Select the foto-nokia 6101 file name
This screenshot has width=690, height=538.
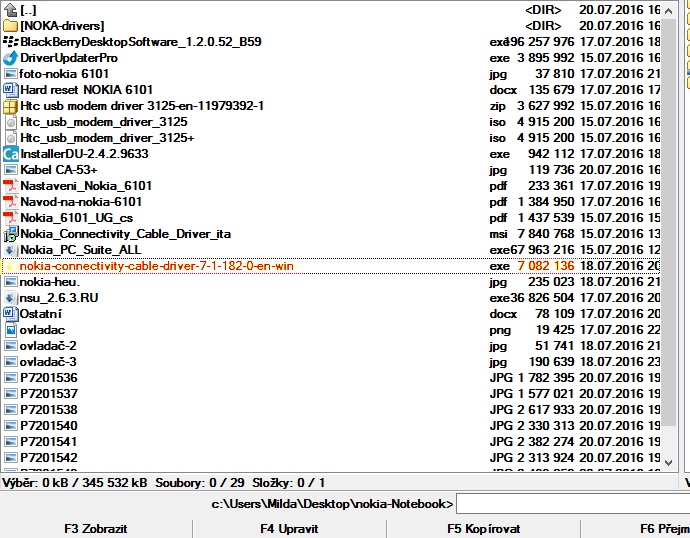click(64, 74)
